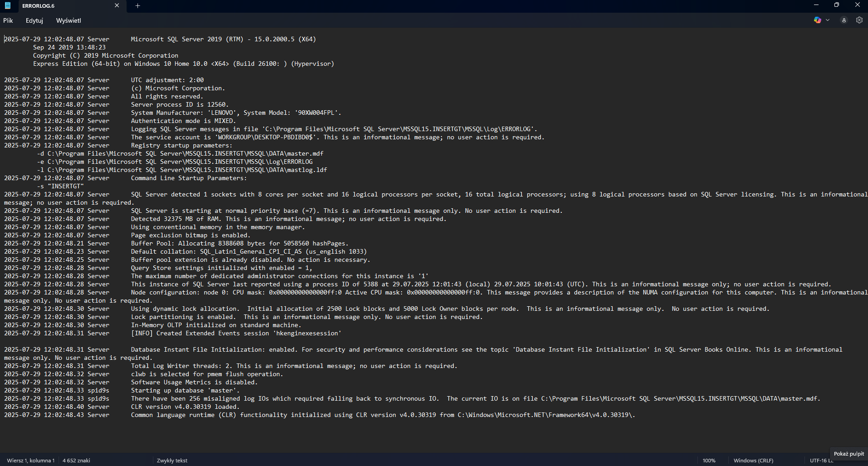Close the ERRORLOG.6 tab

(x=117, y=5)
